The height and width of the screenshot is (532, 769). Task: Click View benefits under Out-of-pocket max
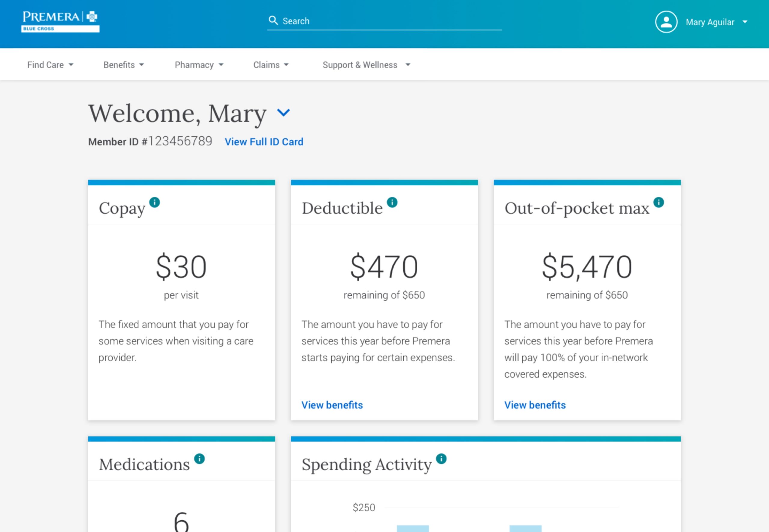click(535, 405)
